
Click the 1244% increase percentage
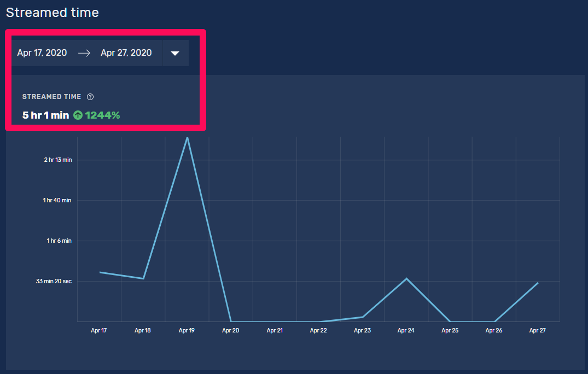102,115
